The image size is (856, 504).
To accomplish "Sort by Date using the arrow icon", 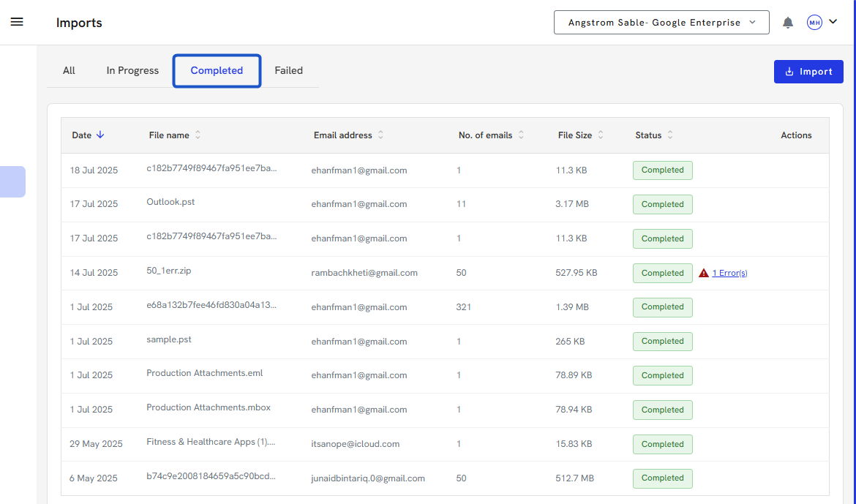I will [100, 135].
